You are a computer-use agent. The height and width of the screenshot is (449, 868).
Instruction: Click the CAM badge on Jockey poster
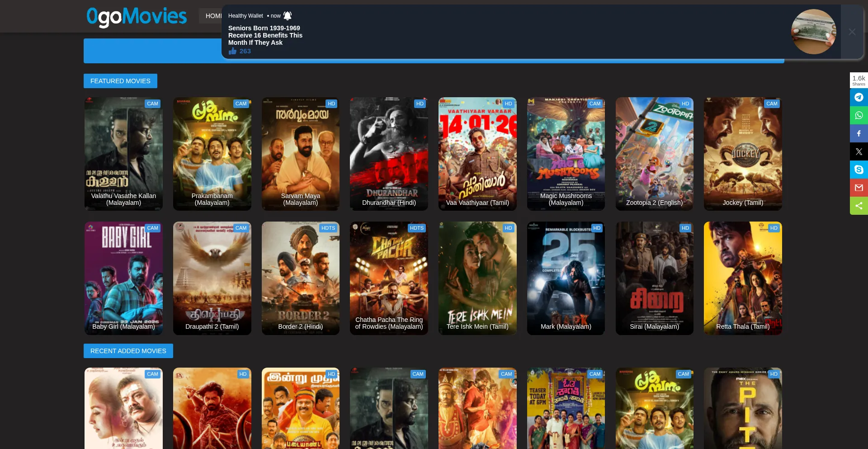(x=772, y=104)
